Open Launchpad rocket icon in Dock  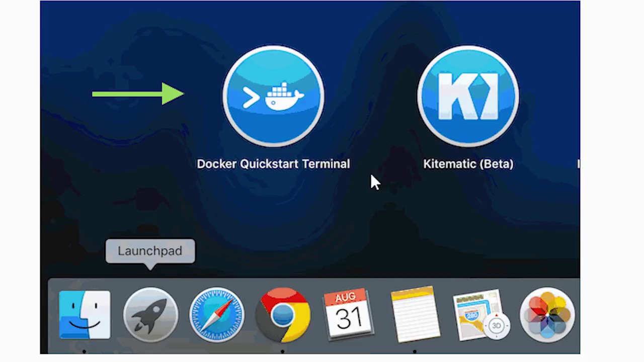[150, 315]
